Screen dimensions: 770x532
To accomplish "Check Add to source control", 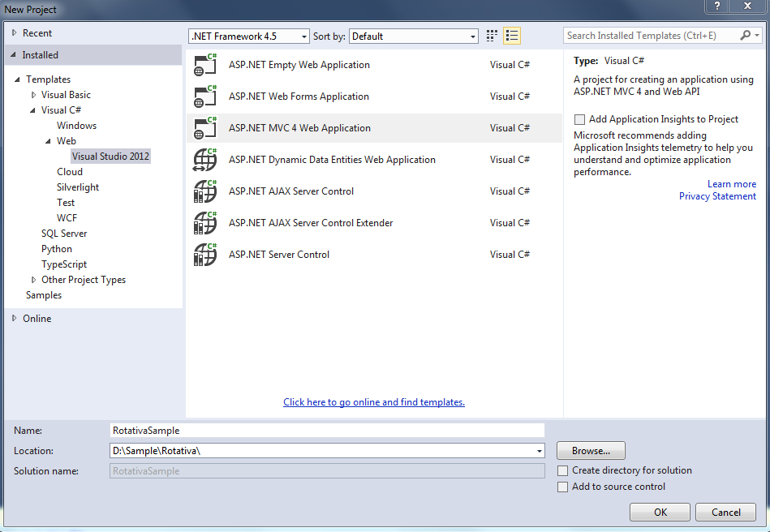I will coord(563,487).
